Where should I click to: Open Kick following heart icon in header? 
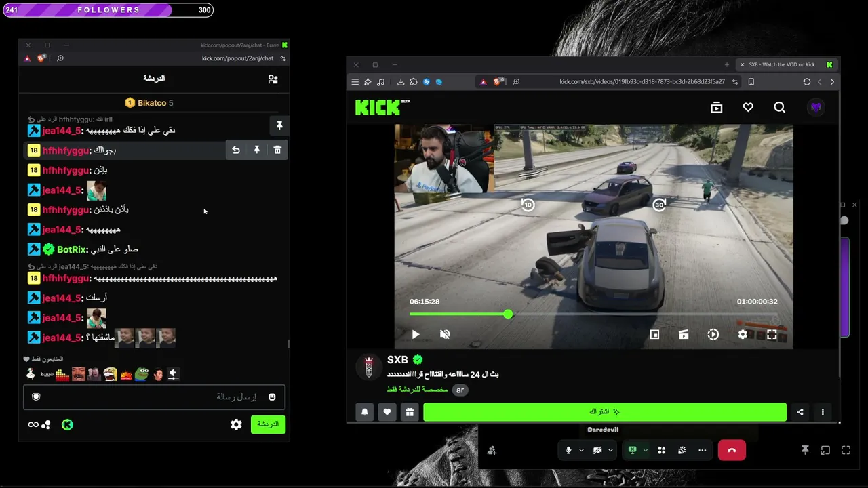(748, 107)
